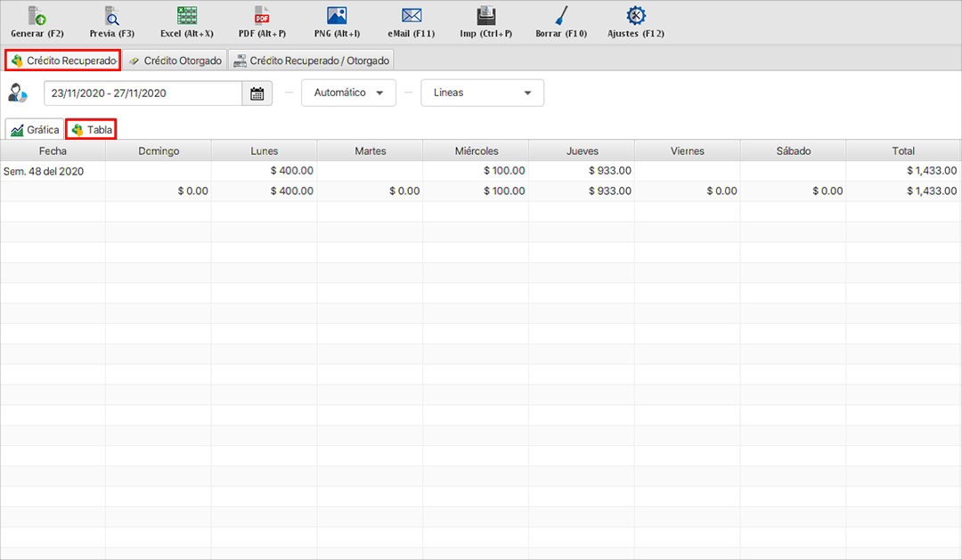This screenshot has width=962, height=560.
Task: Export report with Excel (Alt+X) icon
Action: tap(187, 16)
